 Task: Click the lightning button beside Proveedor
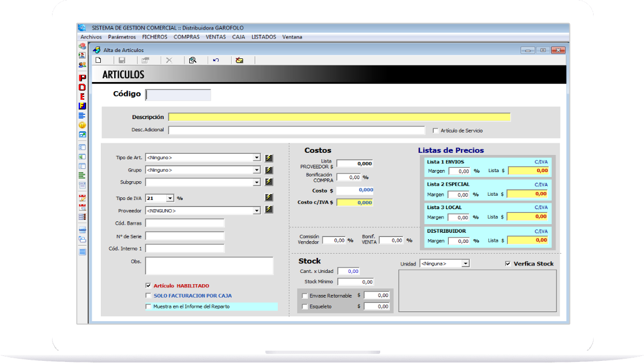point(269,210)
